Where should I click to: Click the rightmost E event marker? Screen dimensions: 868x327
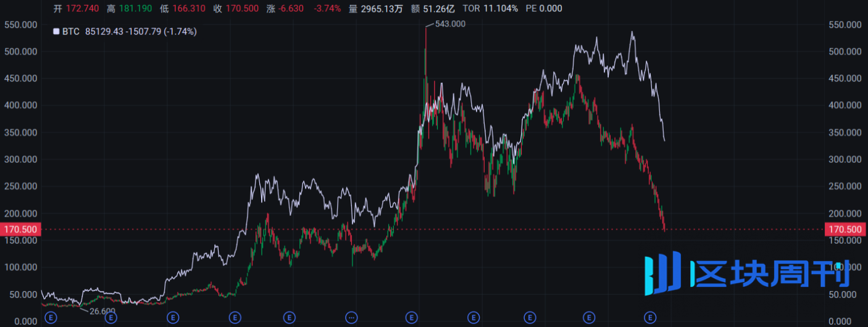649,317
